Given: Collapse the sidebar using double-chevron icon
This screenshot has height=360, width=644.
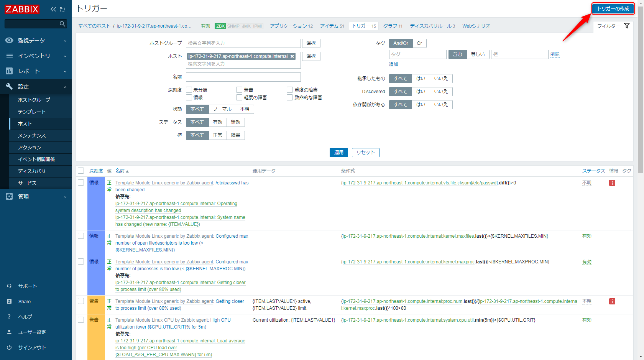Looking at the screenshot, I should coord(53,9).
